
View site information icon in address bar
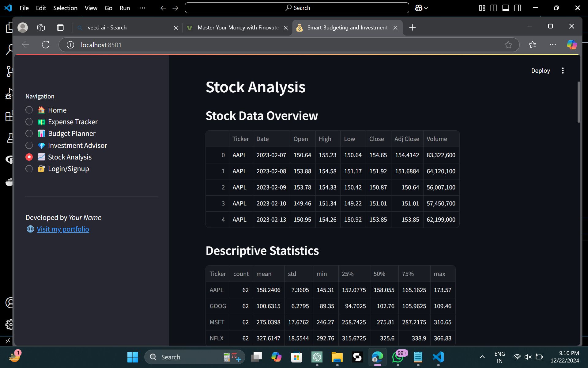[70, 45]
